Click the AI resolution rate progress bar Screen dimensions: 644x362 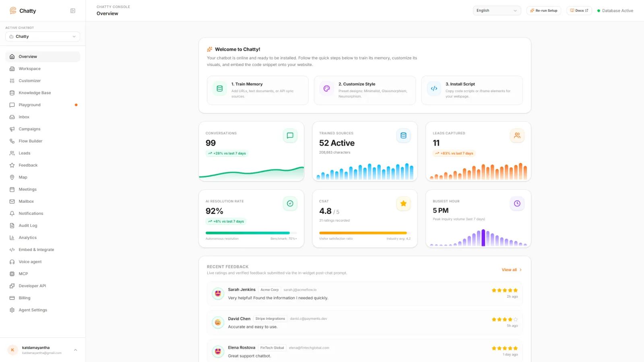coord(251,233)
